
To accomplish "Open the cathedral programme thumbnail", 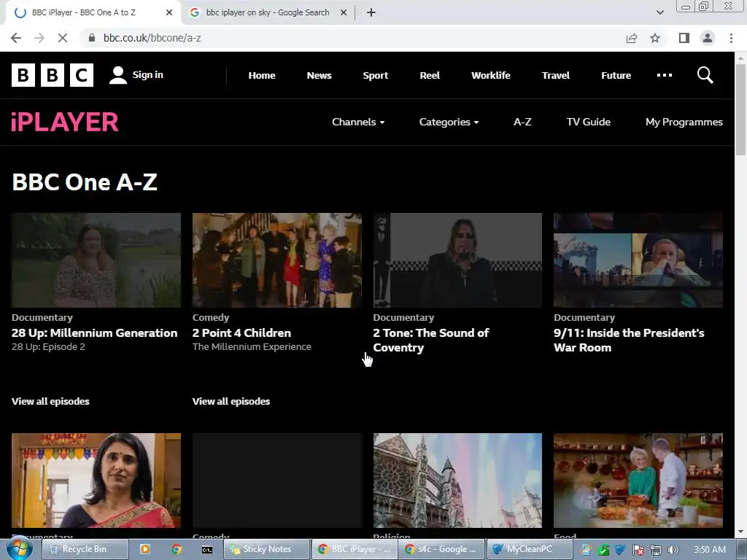I will (457, 481).
